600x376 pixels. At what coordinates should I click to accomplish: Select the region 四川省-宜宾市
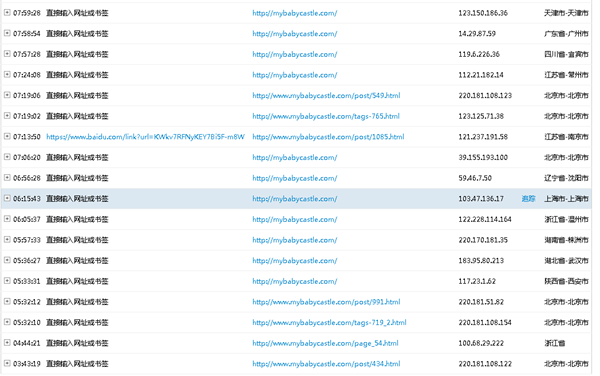click(566, 54)
